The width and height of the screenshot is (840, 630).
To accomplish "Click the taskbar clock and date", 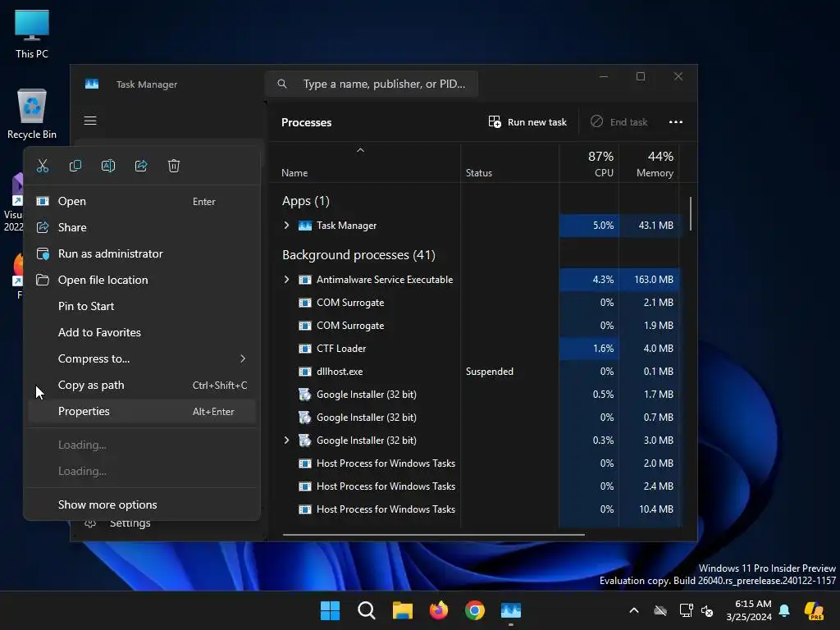I will point(749,610).
